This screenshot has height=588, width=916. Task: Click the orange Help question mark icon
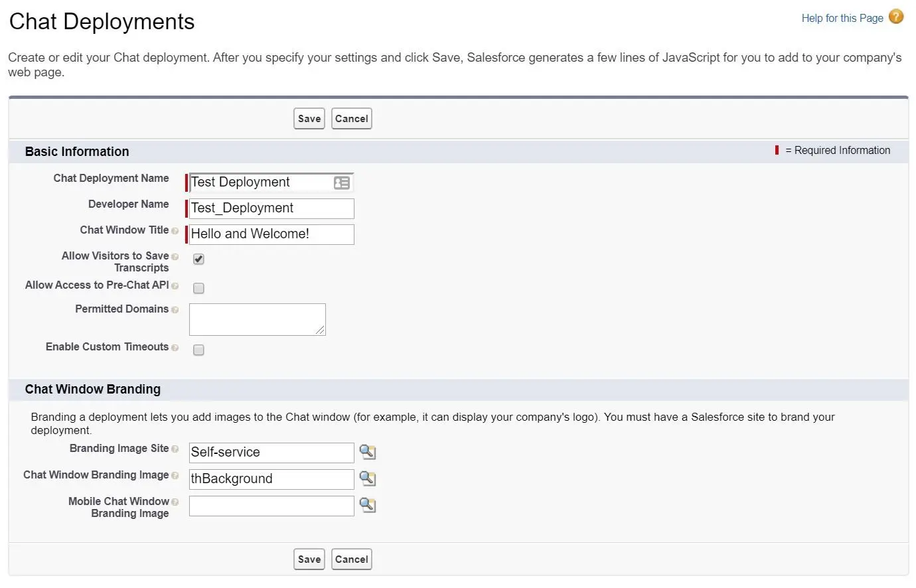896,17
